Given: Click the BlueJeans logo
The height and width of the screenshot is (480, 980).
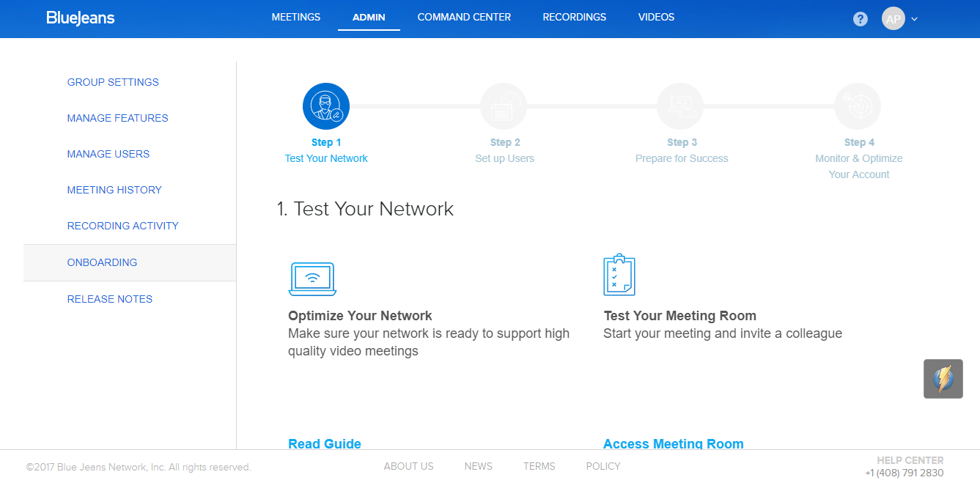Looking at the screenshot, I should click(81, 18).
